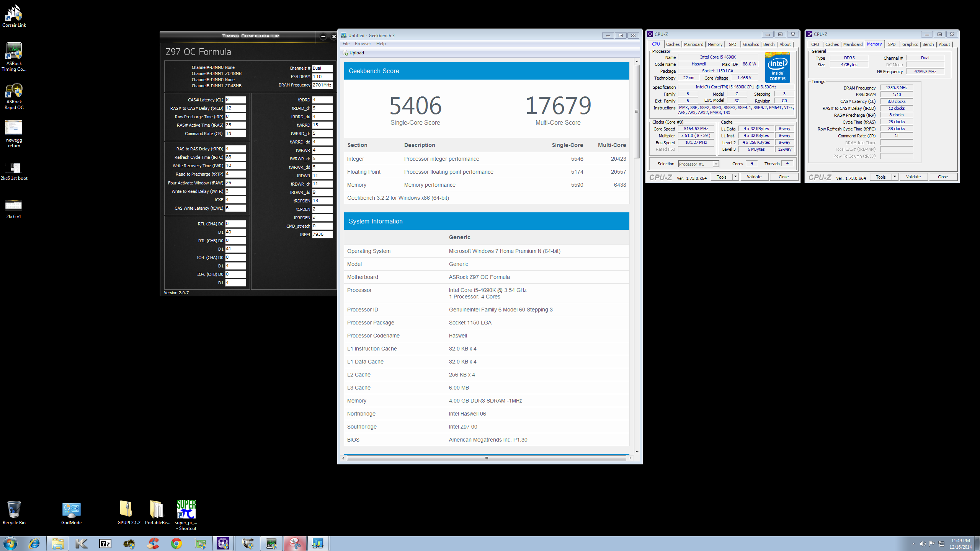Click the 17679 Multi-Core Score value
This screenshot has height=551, width=980.
pos(558,106)
